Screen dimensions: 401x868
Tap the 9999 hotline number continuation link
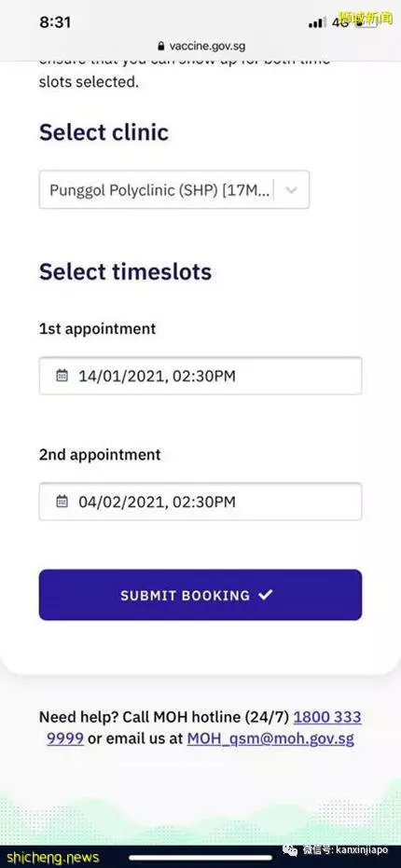click(x=65, y=738)
